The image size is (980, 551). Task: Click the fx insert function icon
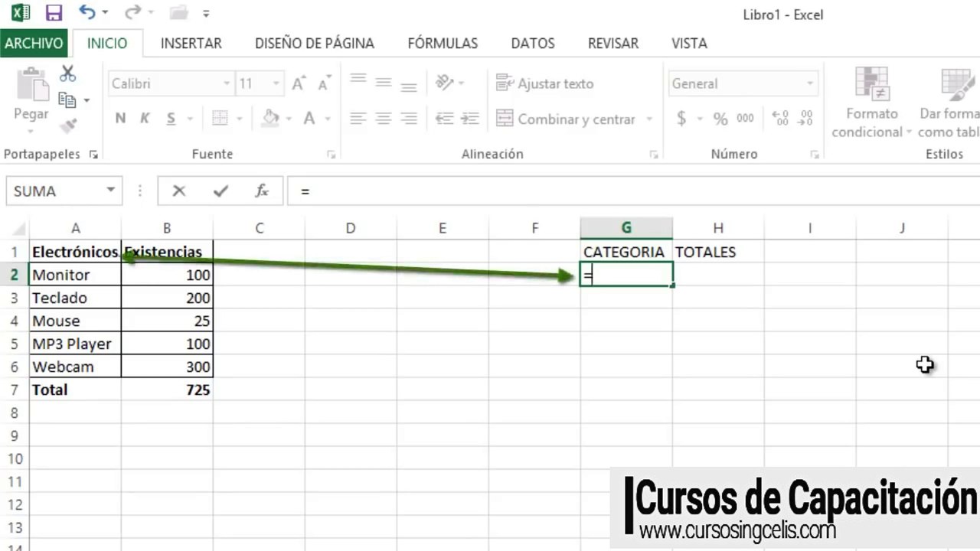262,191
